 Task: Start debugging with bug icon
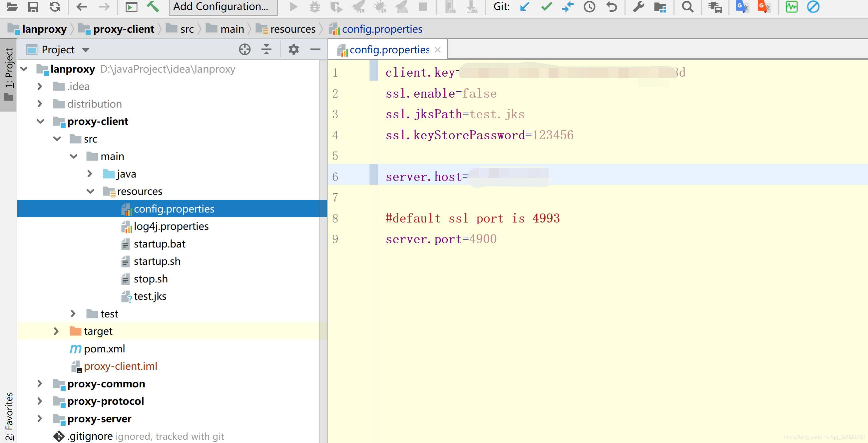pos(314,7)
